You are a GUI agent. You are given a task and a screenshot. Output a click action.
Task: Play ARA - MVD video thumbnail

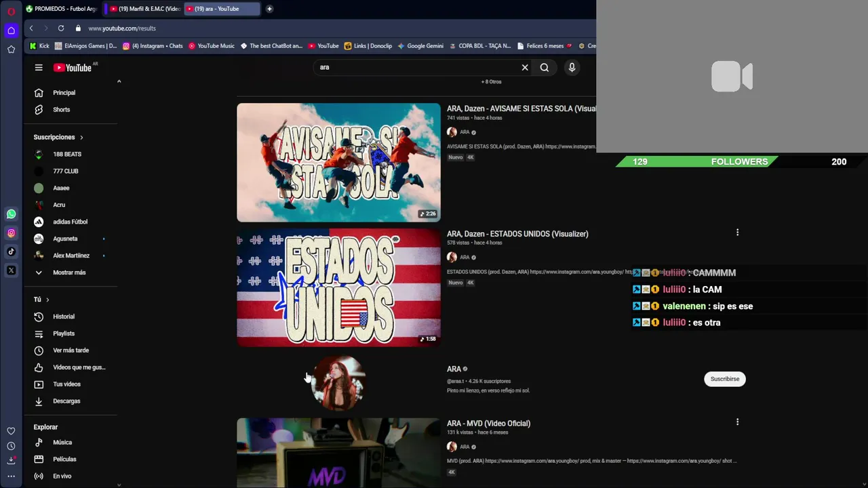click(338, 453)
